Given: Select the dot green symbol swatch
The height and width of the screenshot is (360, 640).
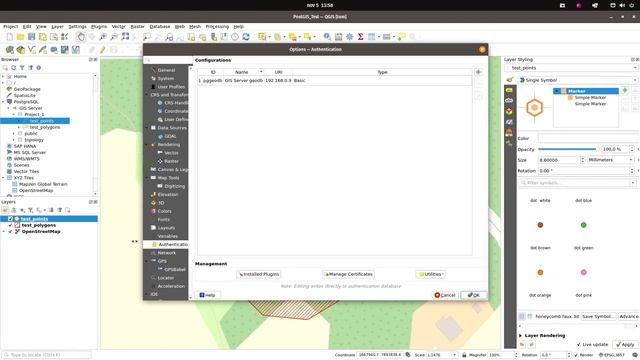Looking at the screenshot, I should coord(583,225).
